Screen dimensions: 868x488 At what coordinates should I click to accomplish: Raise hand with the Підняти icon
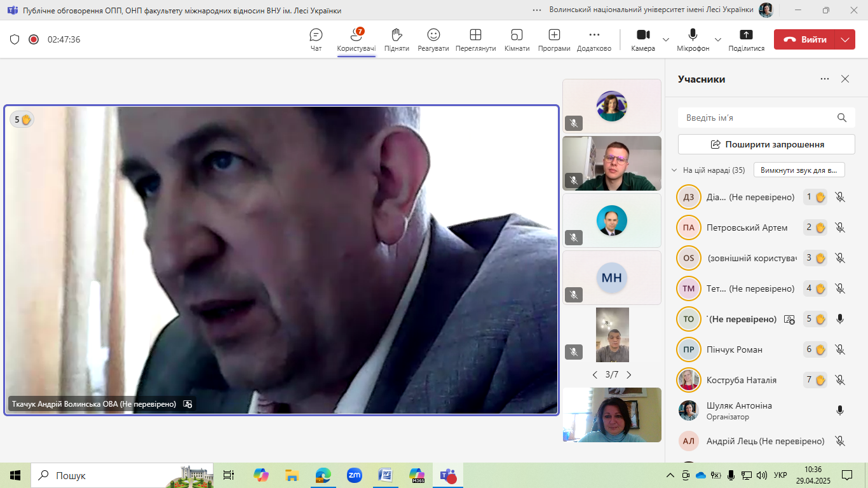click(397, 39)
